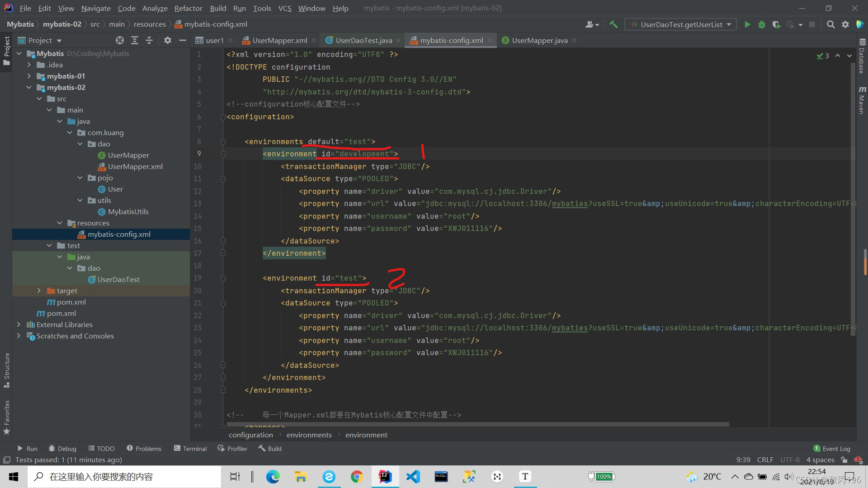Open the Database tool window
The height and width of the screenshot is (488, 868).
(x=862, y=56)
